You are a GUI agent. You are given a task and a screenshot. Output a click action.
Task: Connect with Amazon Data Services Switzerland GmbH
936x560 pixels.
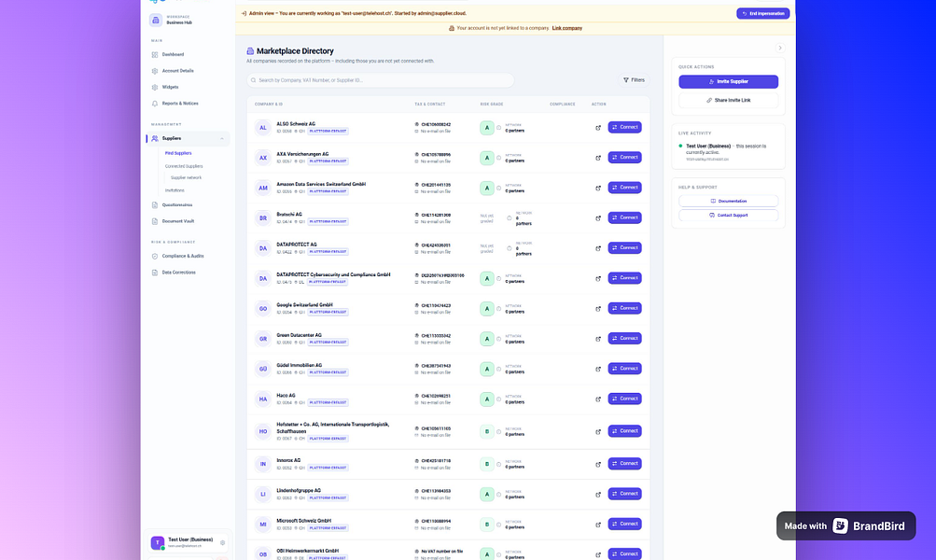[x=624, y=188]
